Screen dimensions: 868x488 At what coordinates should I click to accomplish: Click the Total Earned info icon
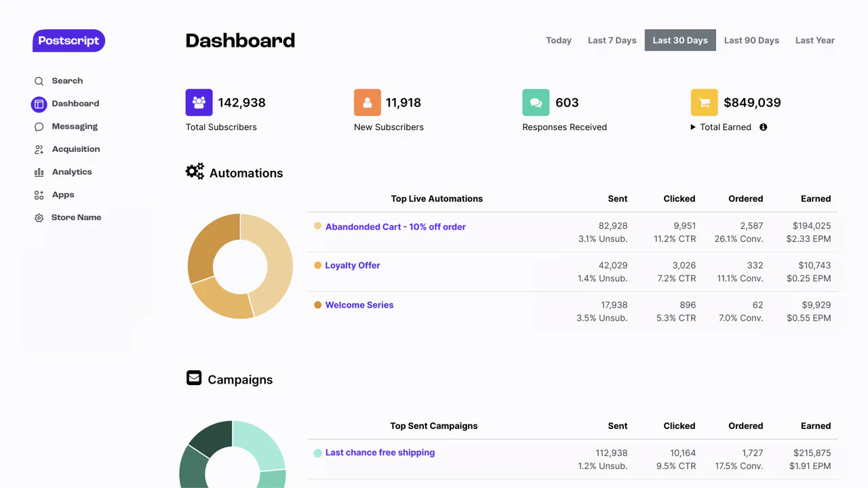[763, 127]
